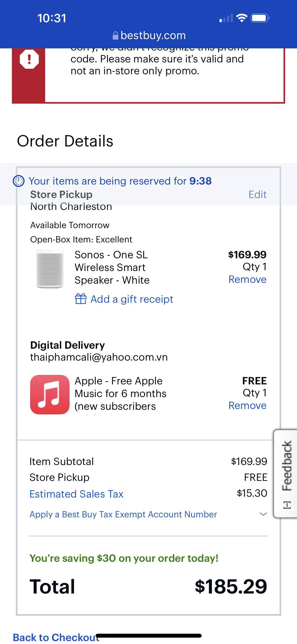Open the Sonos One SL speaker image
Screen dimensions: 297x644
[50, 268]
